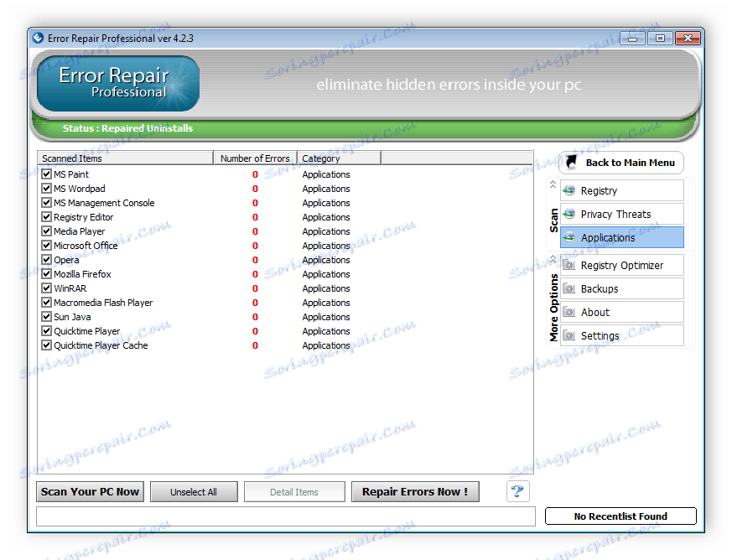The width and height of the screenshot is (732, 560).
Task: Click the Registry scan icon
Action: click(x=568, y=190)
